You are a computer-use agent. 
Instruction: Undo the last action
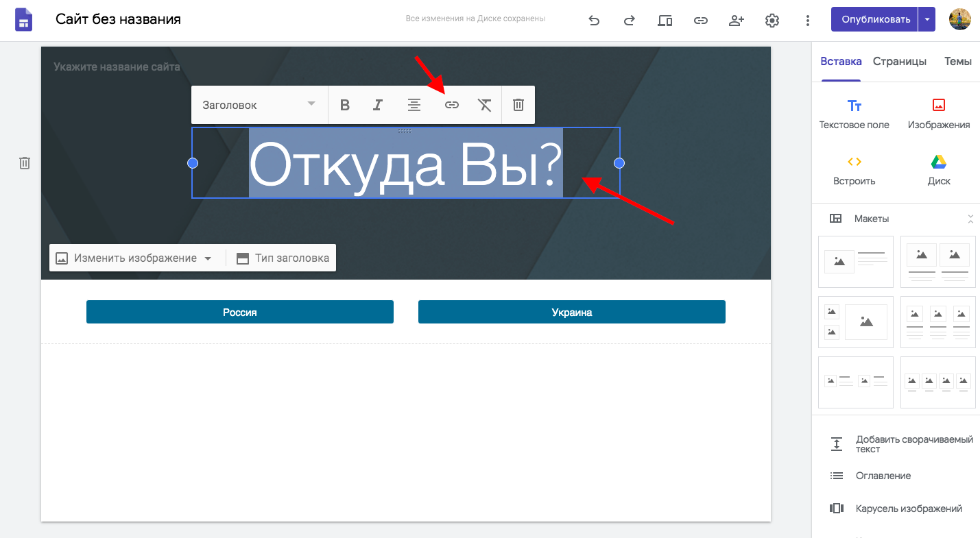[x=594, y=21]
